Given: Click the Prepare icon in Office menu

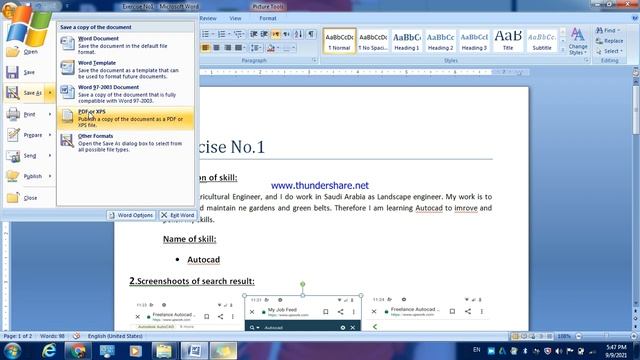Looking at the screenshot, I should pyautogui.click(x=13, y=135).
